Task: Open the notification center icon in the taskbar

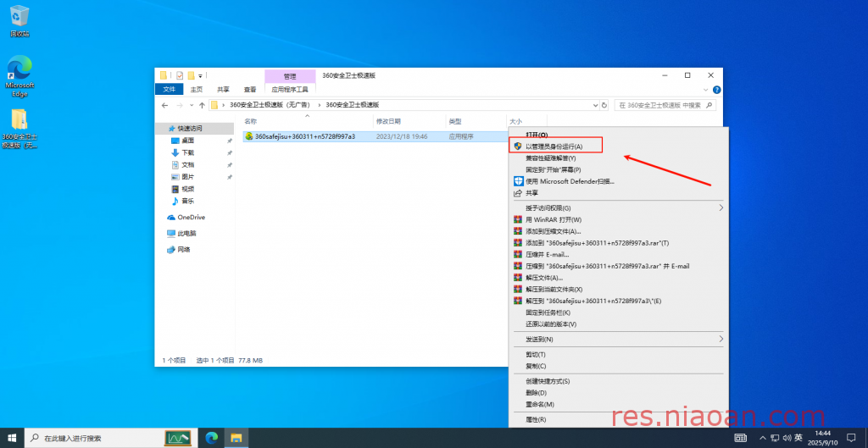Action: coord(851,438)
